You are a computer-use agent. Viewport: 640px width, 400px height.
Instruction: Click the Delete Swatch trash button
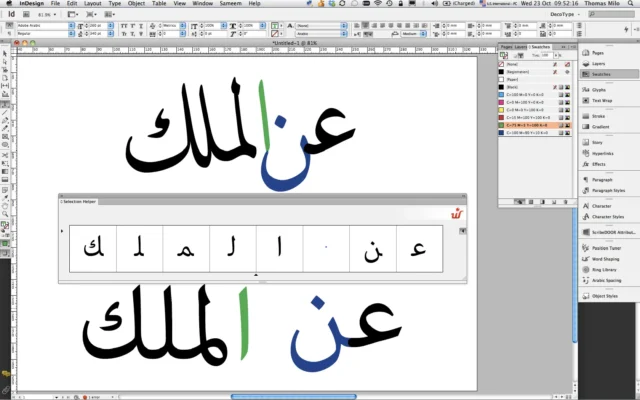point(565,202)
